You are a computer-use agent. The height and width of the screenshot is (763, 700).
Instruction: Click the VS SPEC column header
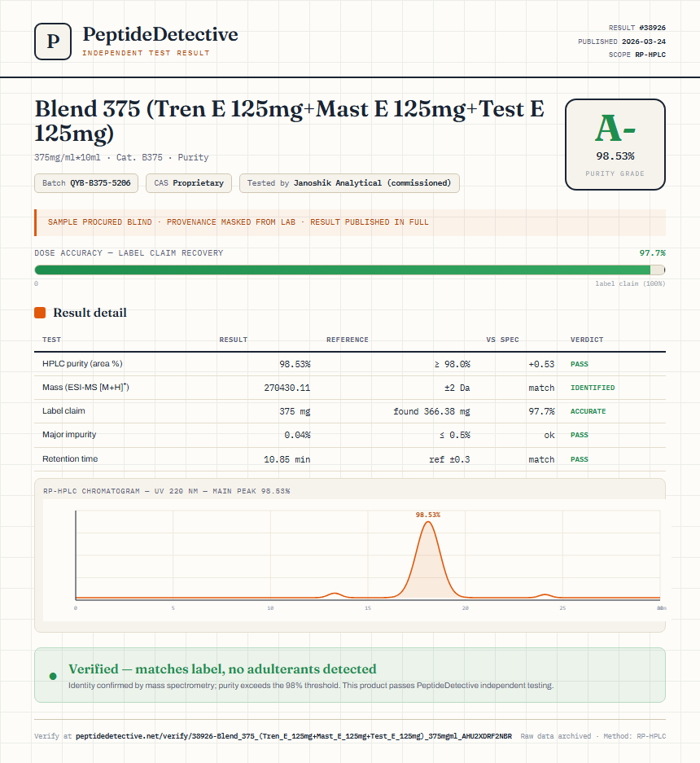(502, 340)
